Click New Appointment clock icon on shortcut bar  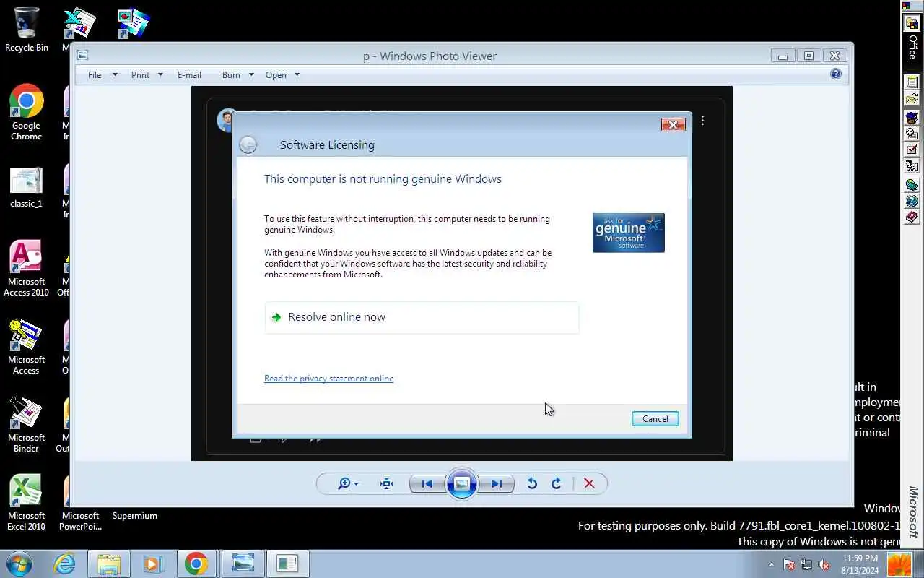coord(912,134)
